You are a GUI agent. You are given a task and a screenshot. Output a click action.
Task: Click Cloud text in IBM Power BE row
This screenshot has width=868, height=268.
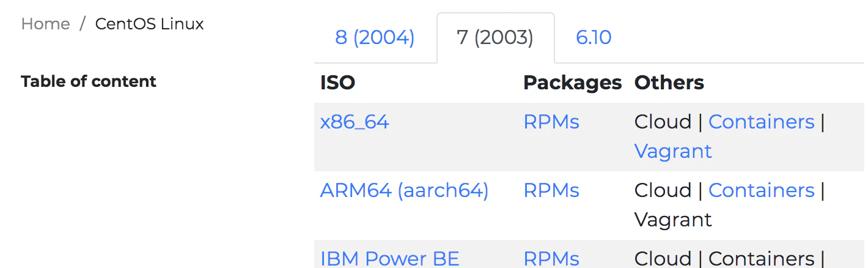tap(663, 259)
